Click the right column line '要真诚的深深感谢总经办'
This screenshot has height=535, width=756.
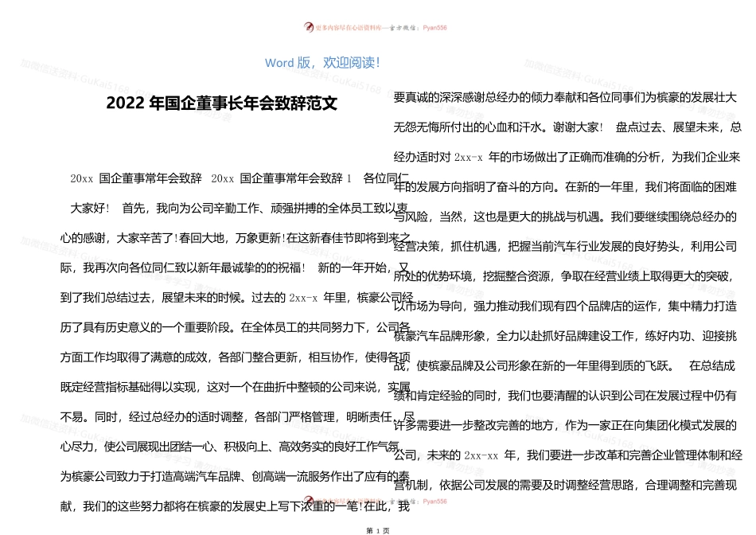(x=565, y=96)
